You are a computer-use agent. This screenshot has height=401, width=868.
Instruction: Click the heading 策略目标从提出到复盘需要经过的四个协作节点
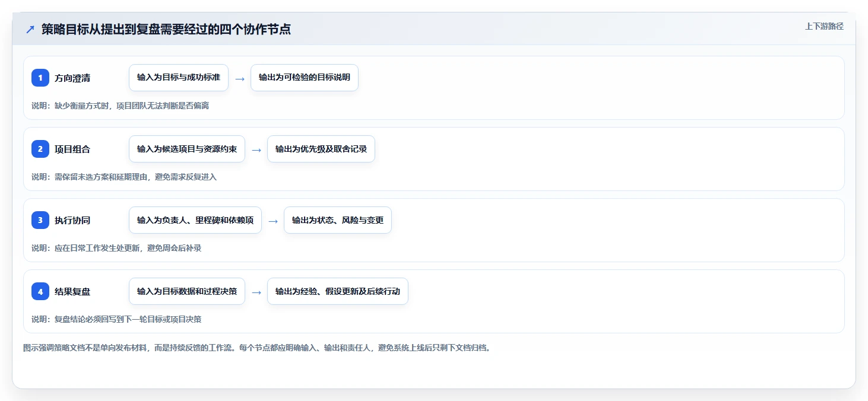click(x=166, y=30)
